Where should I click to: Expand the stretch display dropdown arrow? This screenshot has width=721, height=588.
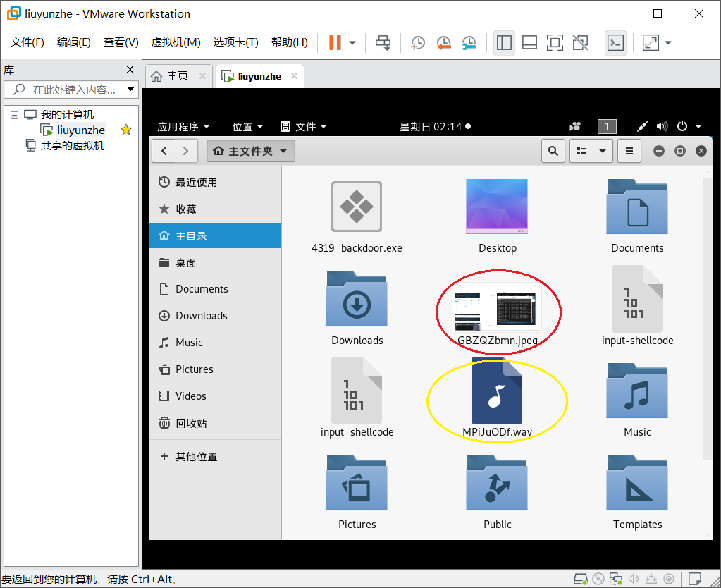coord(668,43)
